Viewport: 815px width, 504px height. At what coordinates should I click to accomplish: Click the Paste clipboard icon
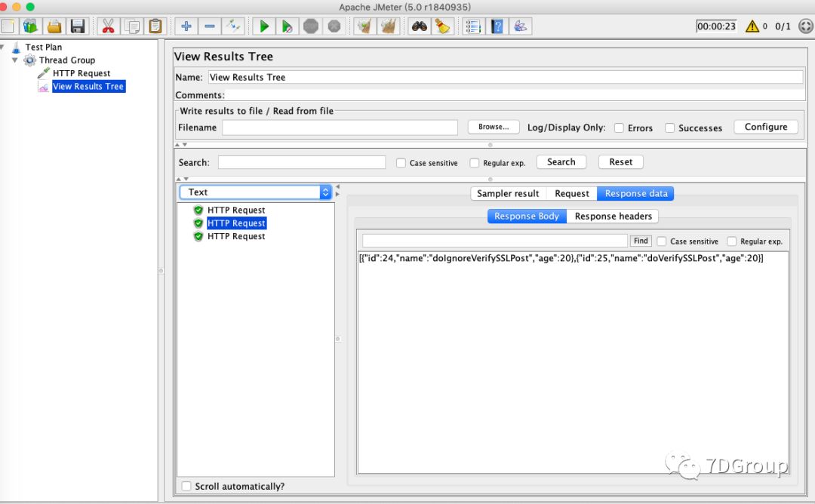pyautogui.click(x=155, y=26)
